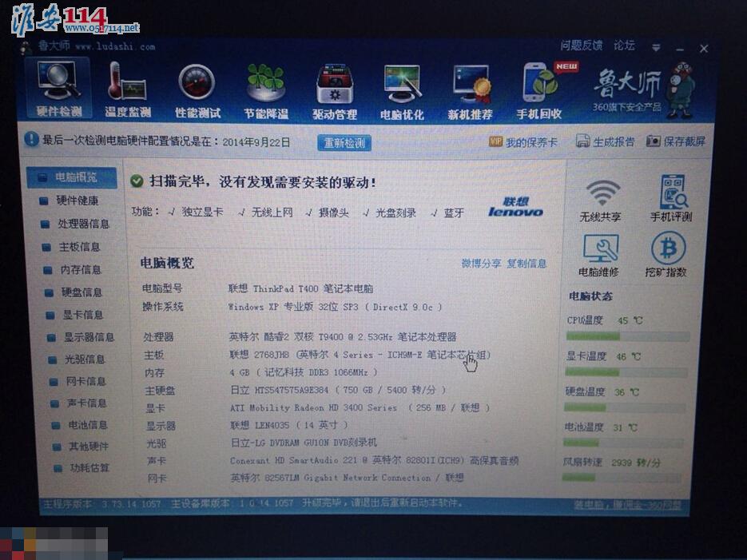
Task: Click the 重新检测 rescan button
Action: [344, 143]
